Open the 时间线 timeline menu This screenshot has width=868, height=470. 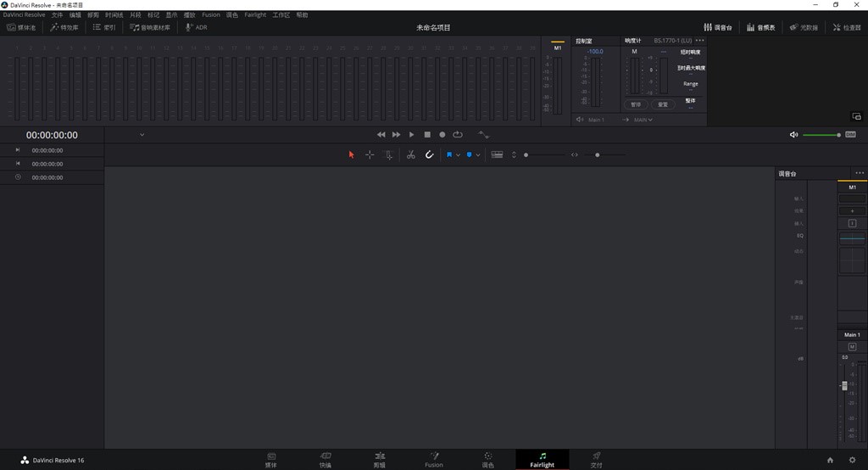[114, 15]
